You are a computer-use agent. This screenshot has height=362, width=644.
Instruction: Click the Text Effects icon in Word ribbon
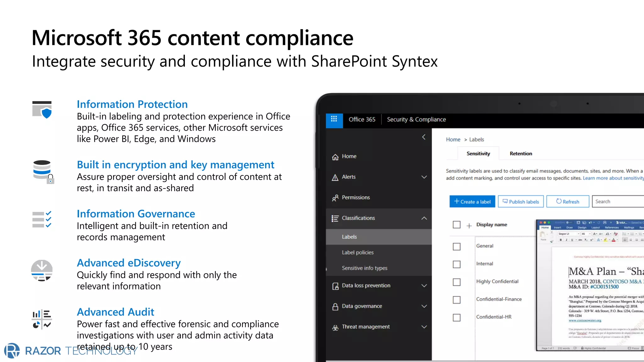pos(598,240)
